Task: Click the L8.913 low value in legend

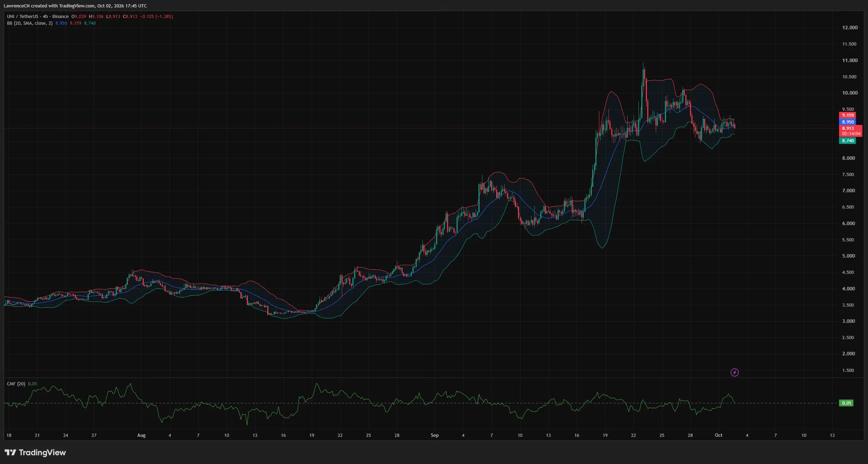Action: point(113,17)
